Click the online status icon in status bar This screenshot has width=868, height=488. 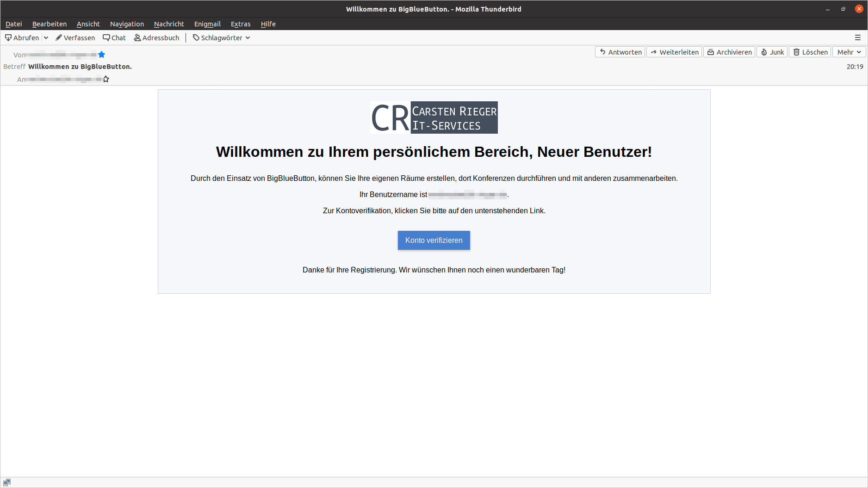point(7,482)
